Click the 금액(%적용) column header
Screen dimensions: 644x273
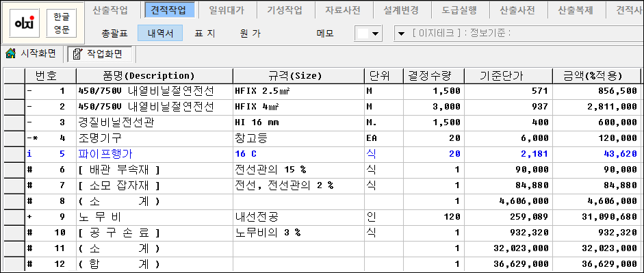point(596,75)
